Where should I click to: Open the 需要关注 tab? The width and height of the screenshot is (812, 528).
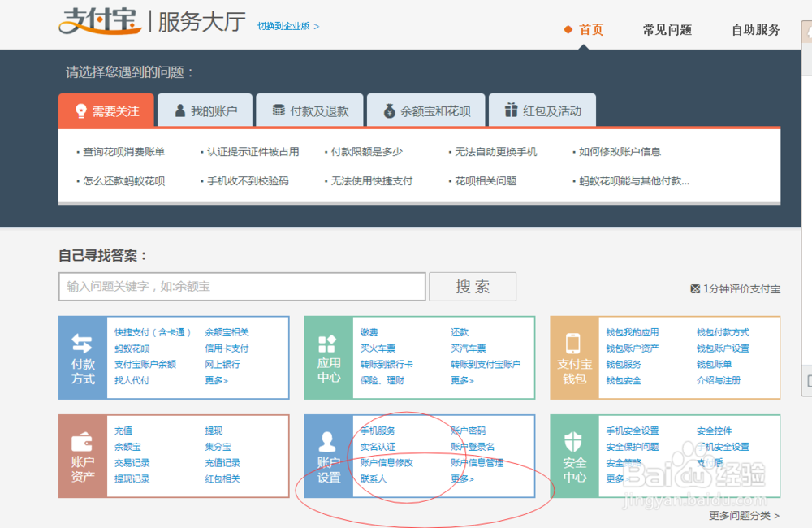(x=106, y=110)
